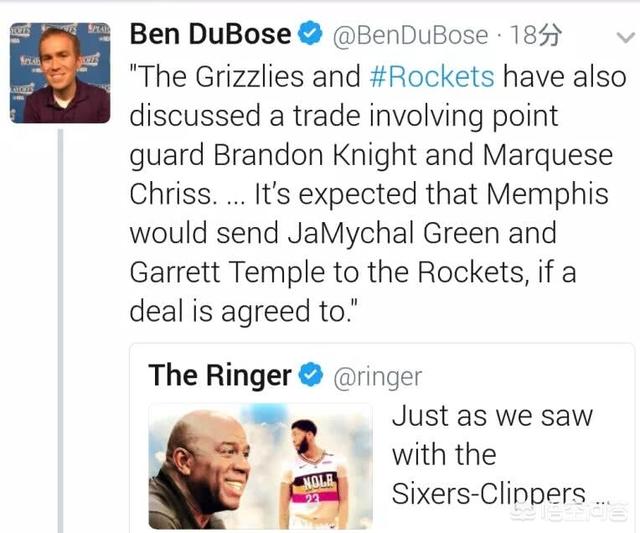Click the watermark logo in corner
Viewport: 640px width, 533px height.
tap(571, 513)
